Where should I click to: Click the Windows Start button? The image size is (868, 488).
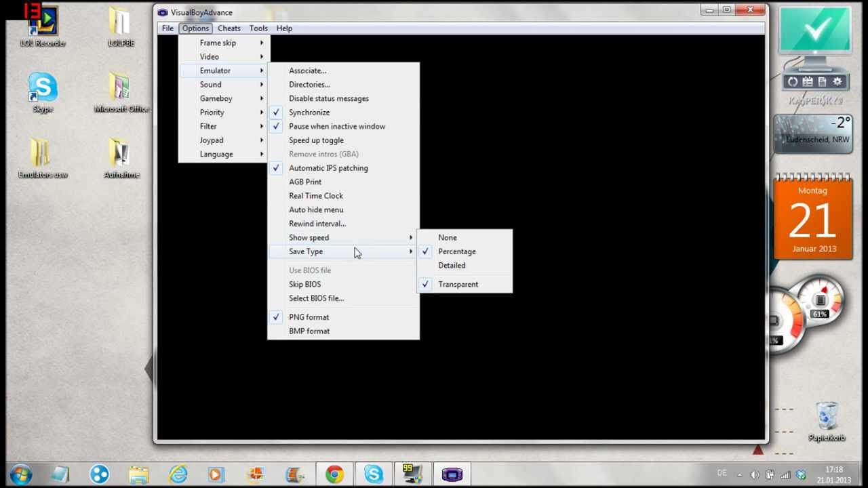pyautogui.click(x=20, y=474)
